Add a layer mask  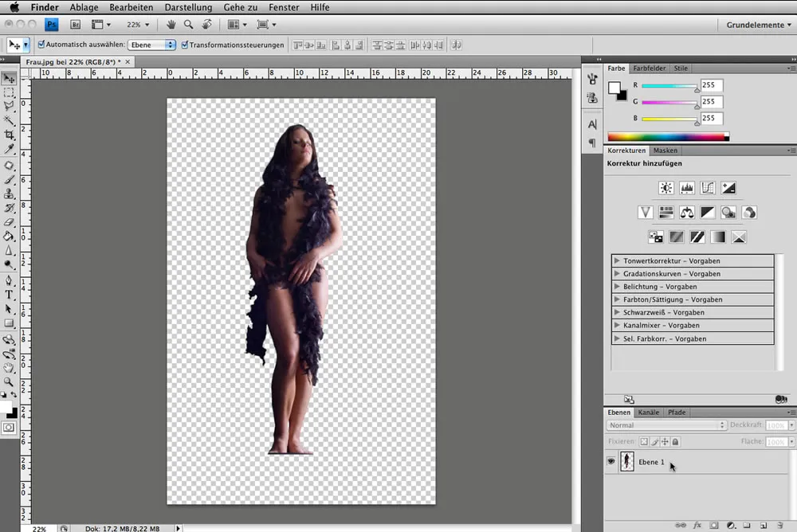pos(713,525)
